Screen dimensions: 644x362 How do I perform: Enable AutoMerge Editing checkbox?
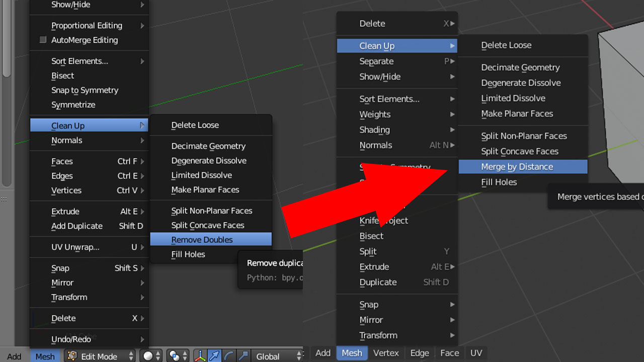coord(43,40)
